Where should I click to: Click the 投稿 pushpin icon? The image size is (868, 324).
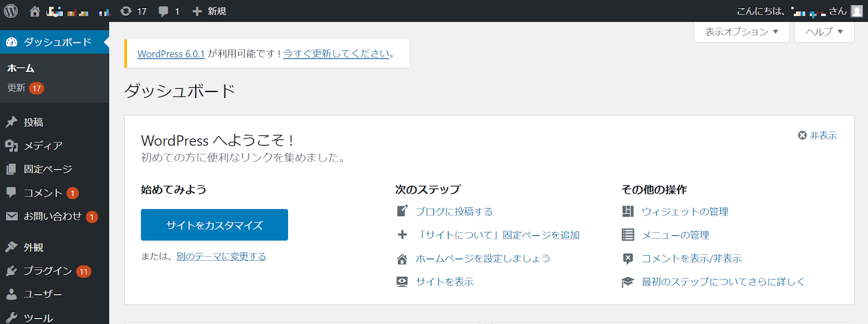click(11, 122)
